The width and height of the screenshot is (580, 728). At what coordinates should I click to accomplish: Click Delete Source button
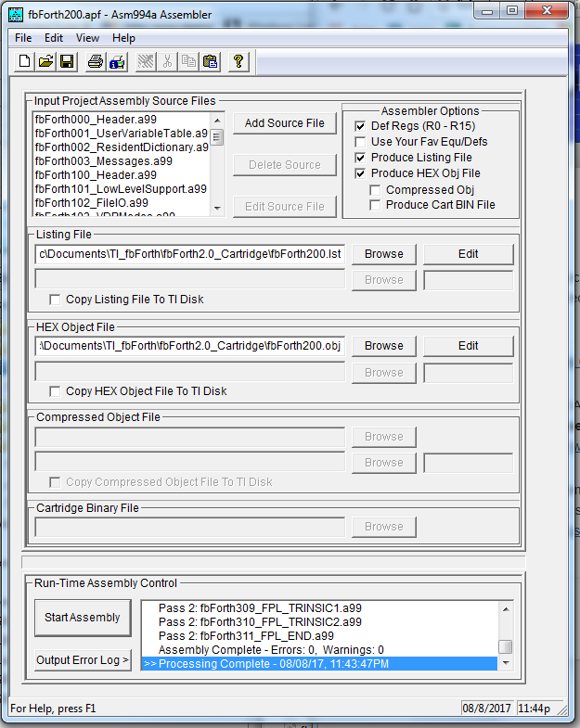[285, 165]
